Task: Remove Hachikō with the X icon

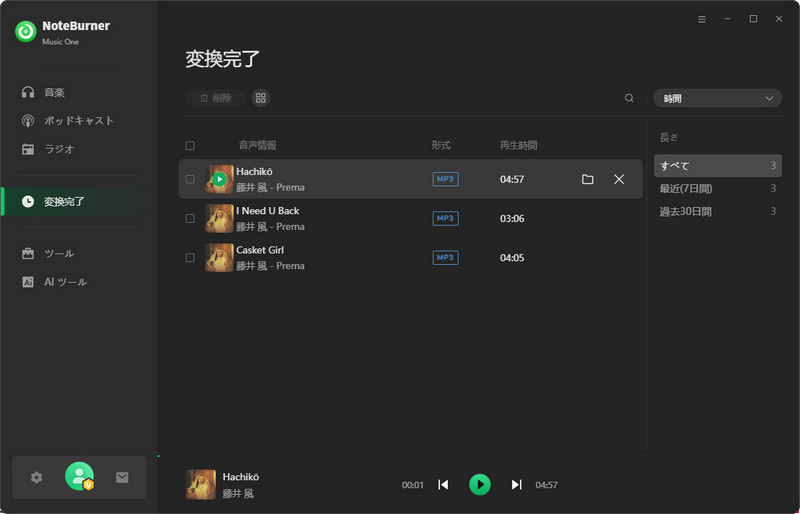Action: (619, 179)
